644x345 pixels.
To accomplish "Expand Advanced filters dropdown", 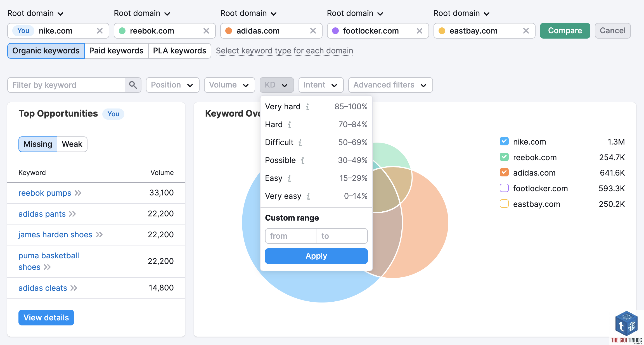I will 390,85.
